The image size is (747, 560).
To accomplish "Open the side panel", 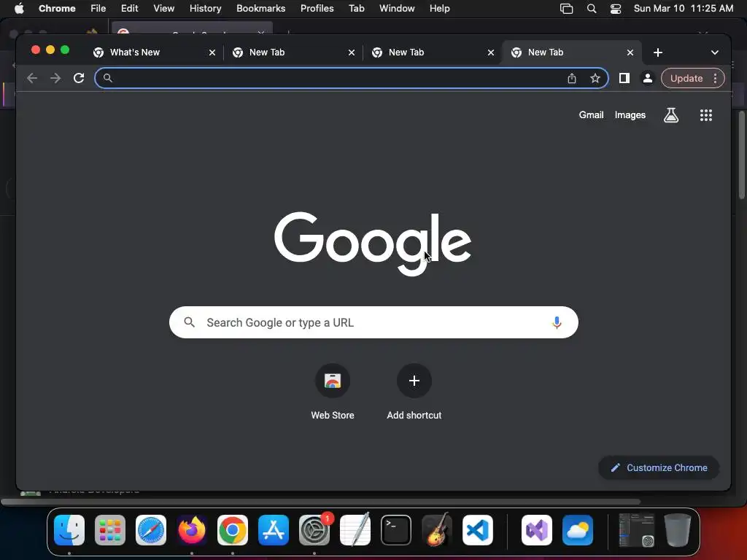I will pos(624,78).
